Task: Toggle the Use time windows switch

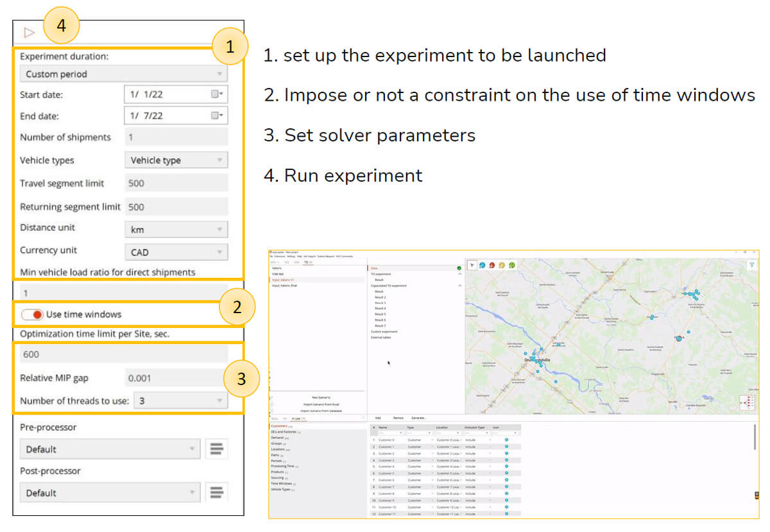Action: click(x=32, y=314)
